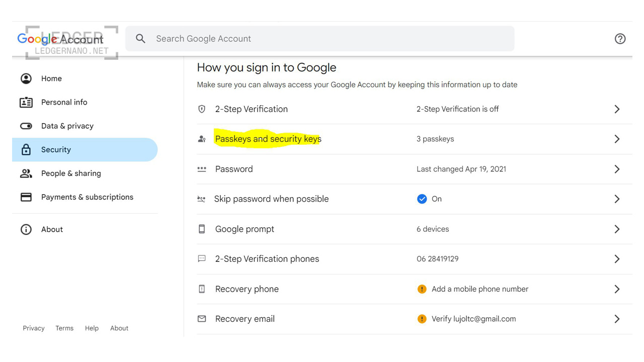Click the '3 passkeys' status text
This screenshot has height=362, width=644.
tap(435, 139)
